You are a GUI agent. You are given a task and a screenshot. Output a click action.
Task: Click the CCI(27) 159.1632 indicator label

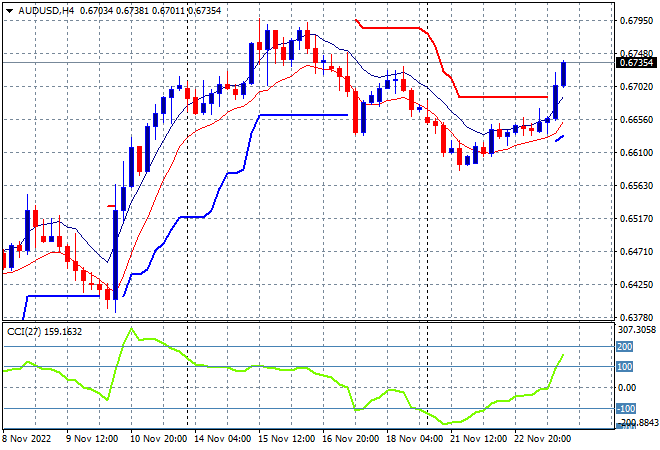click(44, 332)
